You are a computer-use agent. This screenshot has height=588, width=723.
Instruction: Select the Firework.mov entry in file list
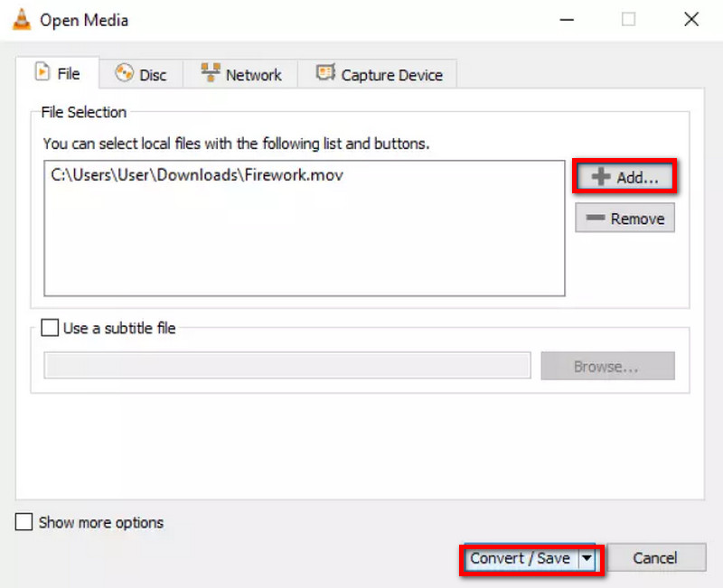197,176
